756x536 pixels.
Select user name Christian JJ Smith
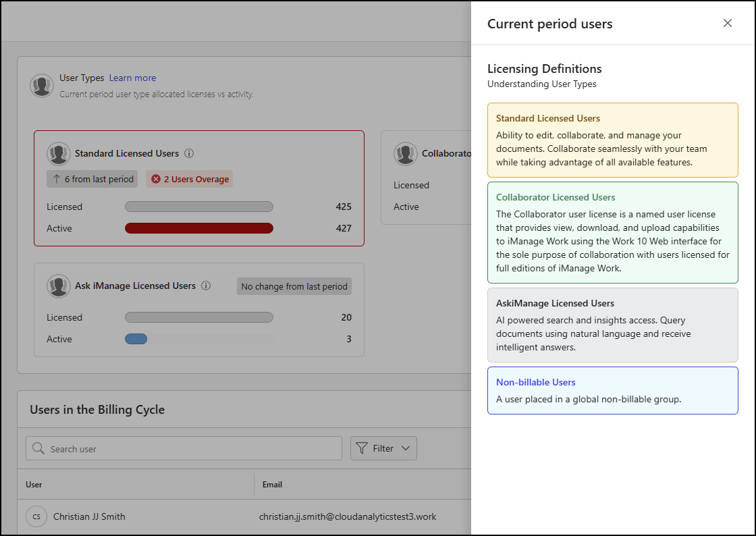pyautogui.click(x=89, y=516)
